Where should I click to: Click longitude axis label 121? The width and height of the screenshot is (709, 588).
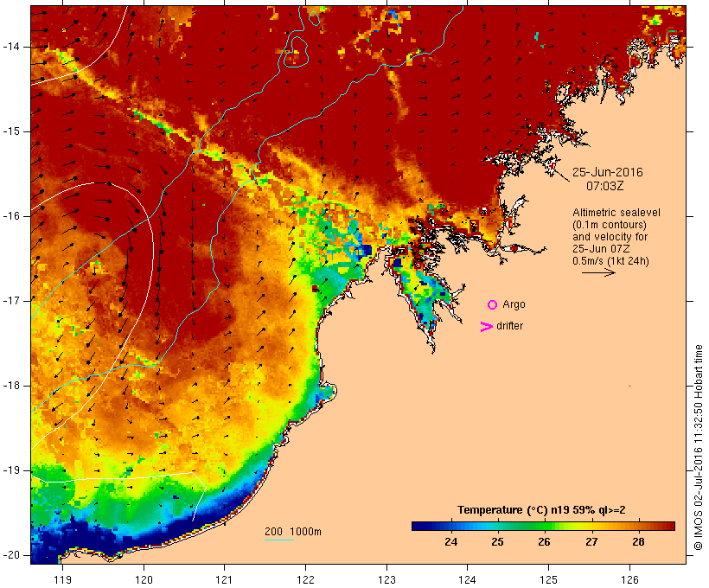pyautogui.click(x=224, y=579)
